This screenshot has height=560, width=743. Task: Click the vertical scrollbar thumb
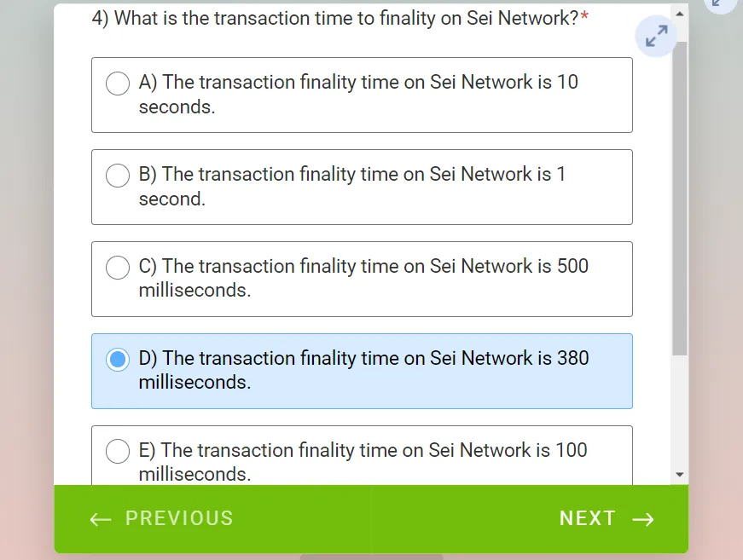coord(680,199)
